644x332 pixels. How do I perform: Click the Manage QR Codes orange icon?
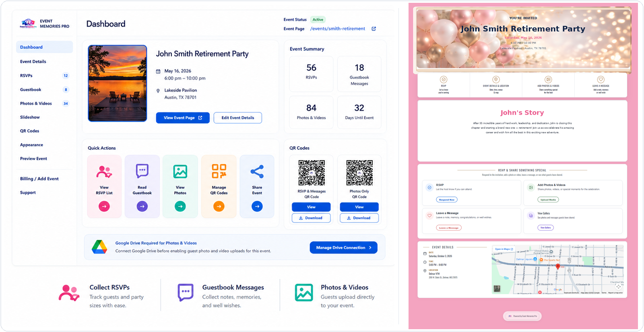219,171
